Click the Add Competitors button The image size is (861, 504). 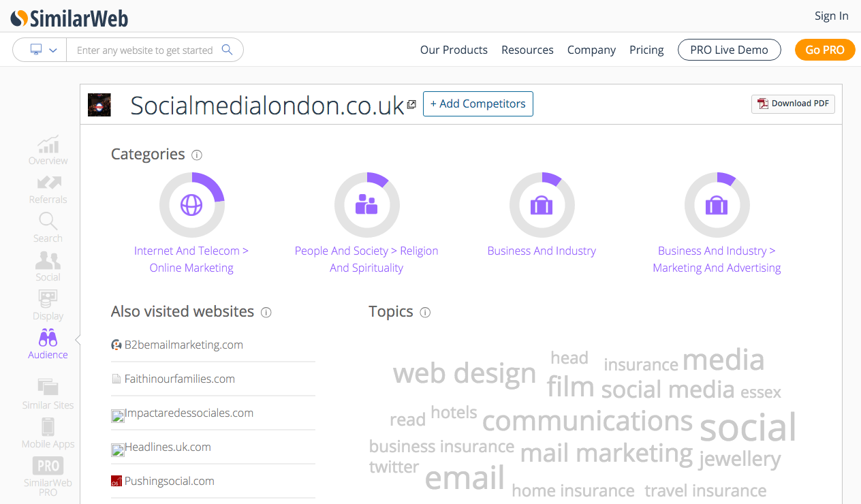[478, 104]
